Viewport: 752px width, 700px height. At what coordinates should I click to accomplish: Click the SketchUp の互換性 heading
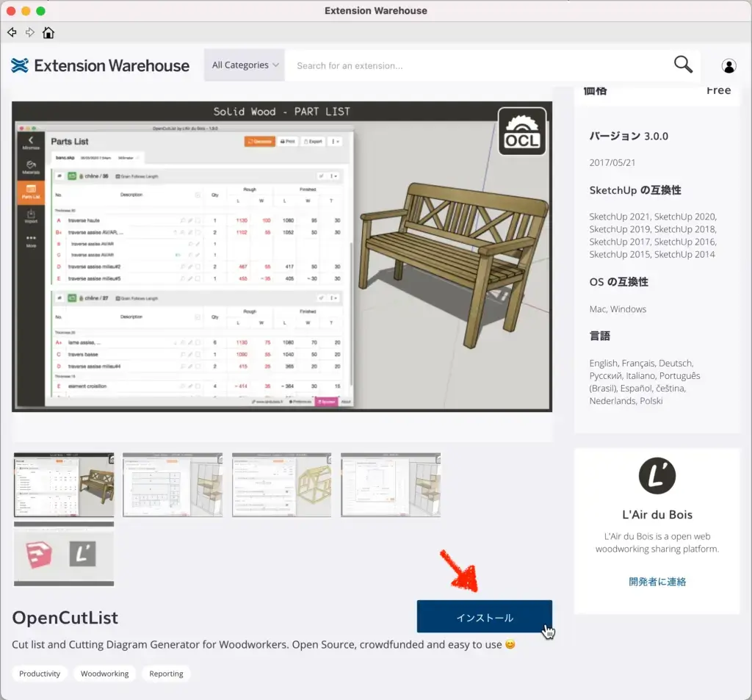635,190
